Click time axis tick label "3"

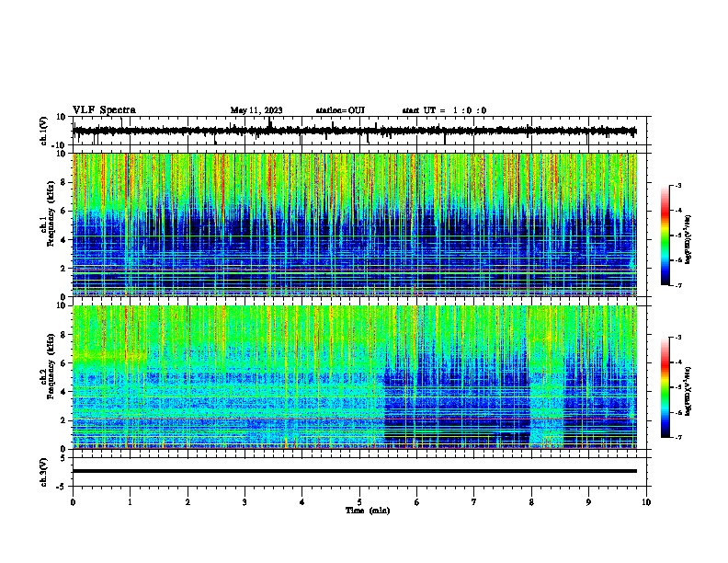(x=245, y=502)
